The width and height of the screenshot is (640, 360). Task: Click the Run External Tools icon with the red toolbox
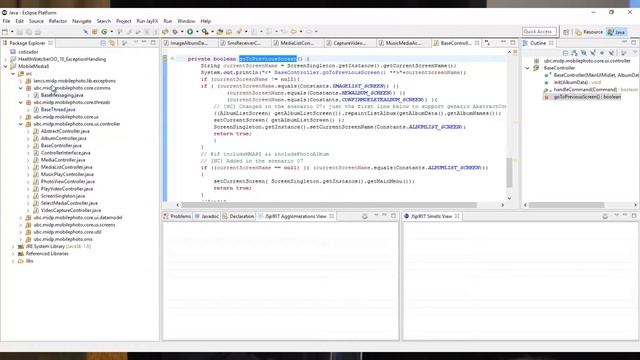pyautogui.click(x=205, y=31)
